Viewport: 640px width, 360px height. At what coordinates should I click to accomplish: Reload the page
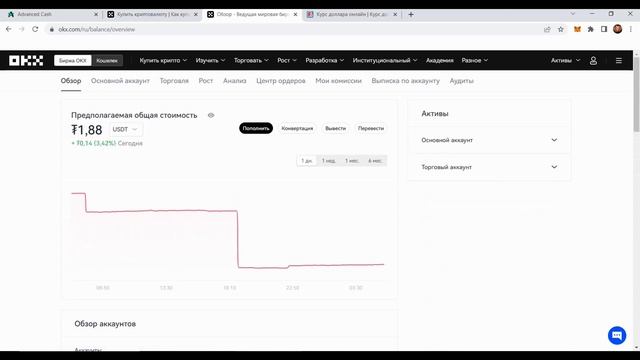[35, 29]
